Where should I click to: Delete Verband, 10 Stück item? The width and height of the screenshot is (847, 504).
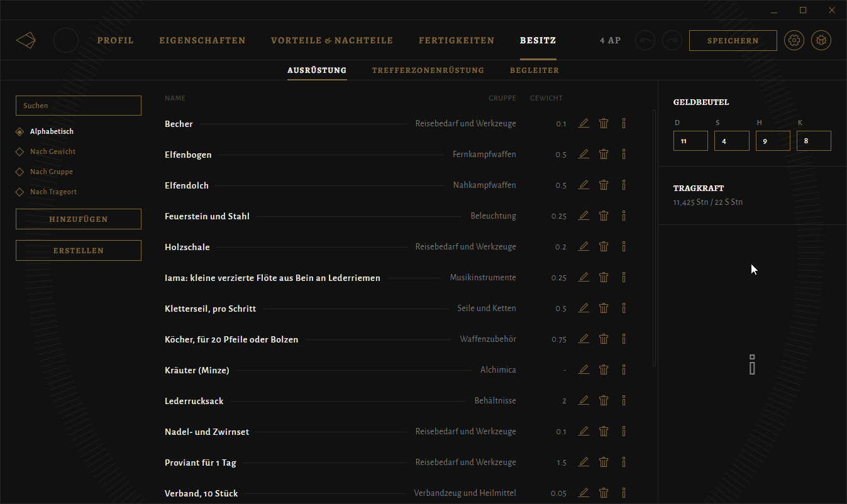pos(604,493)
